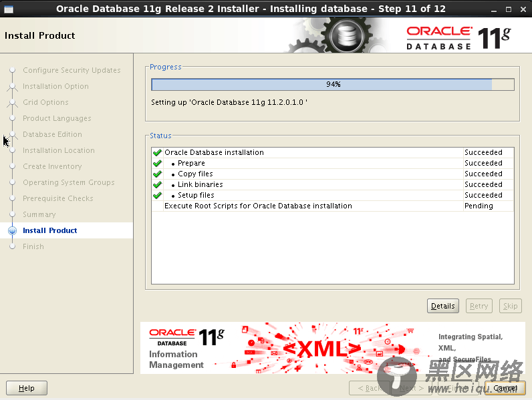This screenshot has height=400, width=532.
Task: Cancel the installation
Action: tap(505, 388)
